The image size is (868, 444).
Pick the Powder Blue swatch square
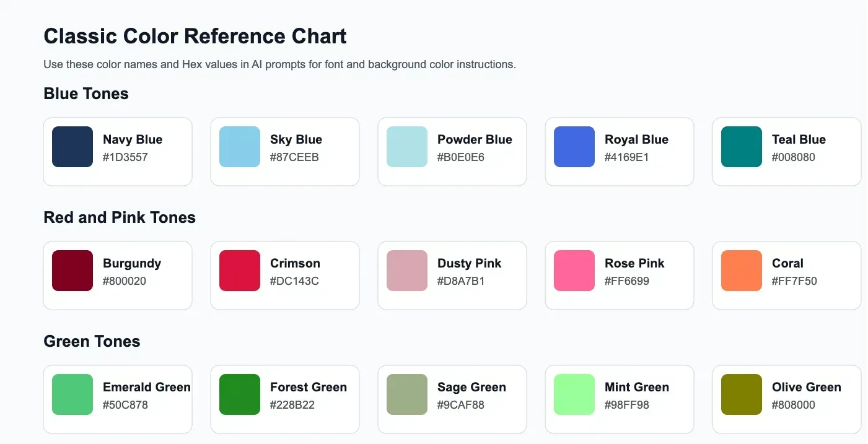coord(407,147)
